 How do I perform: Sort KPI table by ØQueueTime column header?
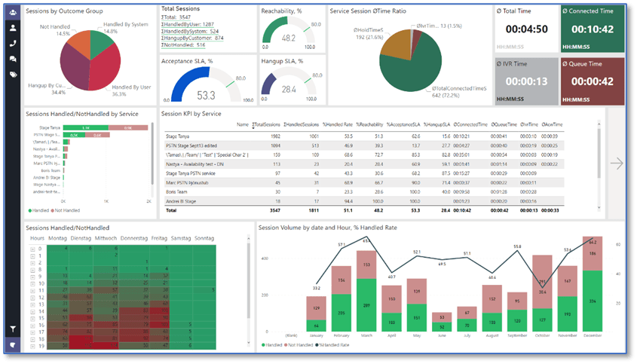(x=504, y=124)
